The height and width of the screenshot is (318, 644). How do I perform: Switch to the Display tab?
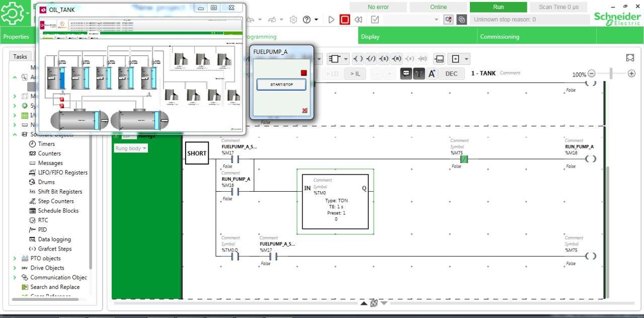tap(369, 36)
